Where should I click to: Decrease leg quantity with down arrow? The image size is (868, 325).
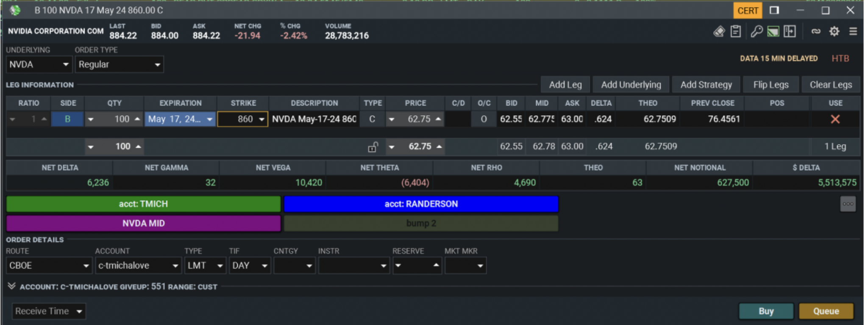click(91, 120)
